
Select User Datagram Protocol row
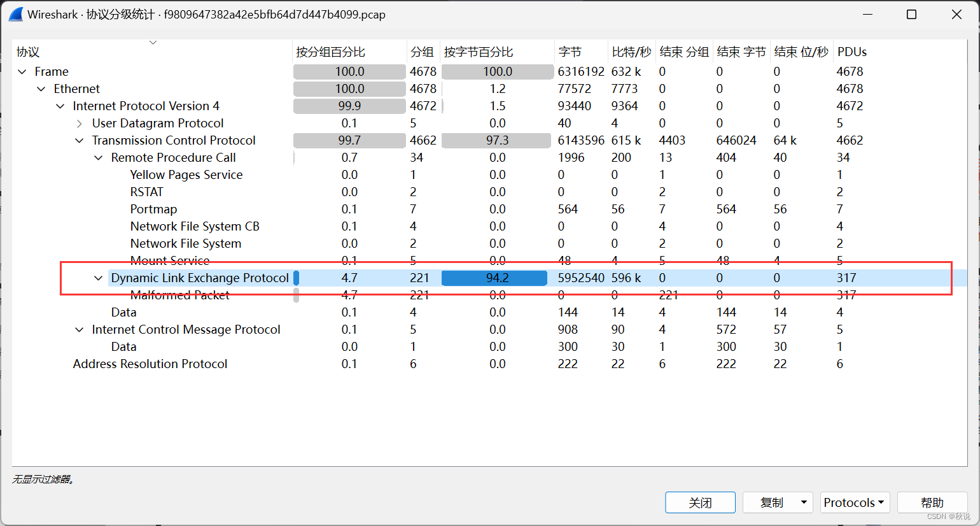click(489, 124)
